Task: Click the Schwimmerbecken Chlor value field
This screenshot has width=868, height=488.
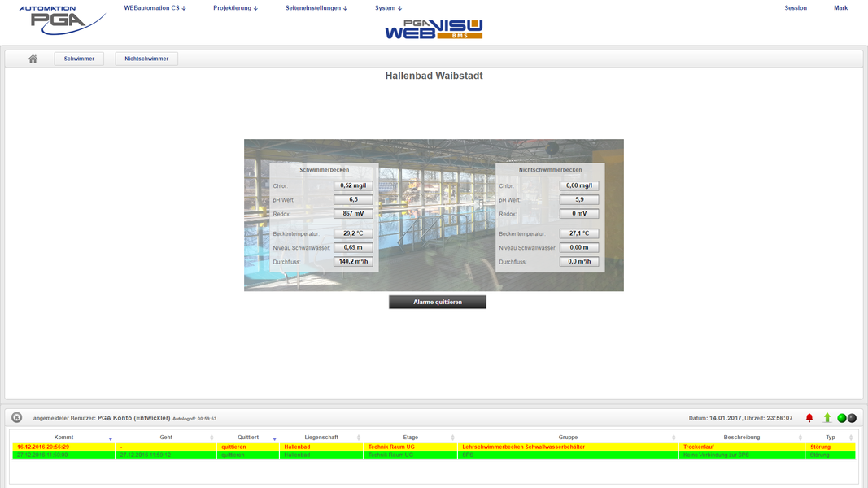Action: pos(353,185)
